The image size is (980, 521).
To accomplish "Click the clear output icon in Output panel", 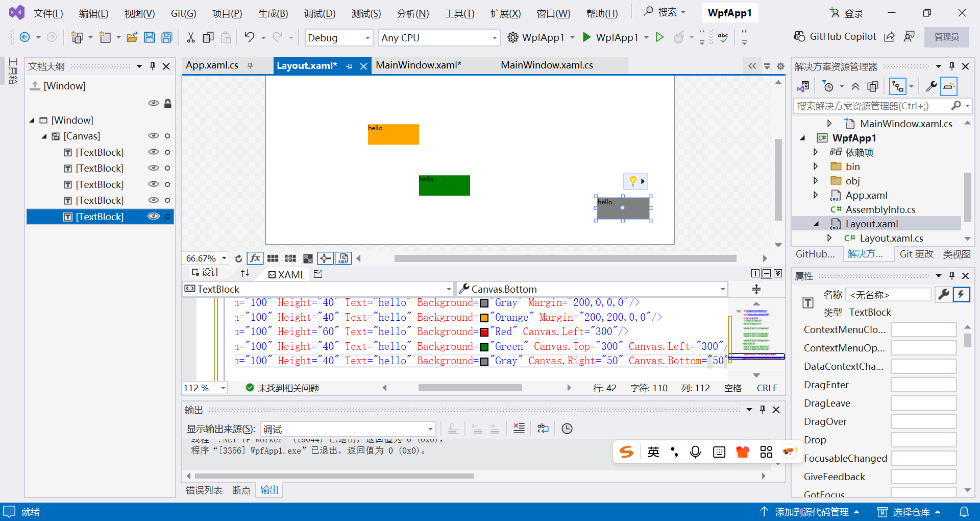I will (519, 429).
